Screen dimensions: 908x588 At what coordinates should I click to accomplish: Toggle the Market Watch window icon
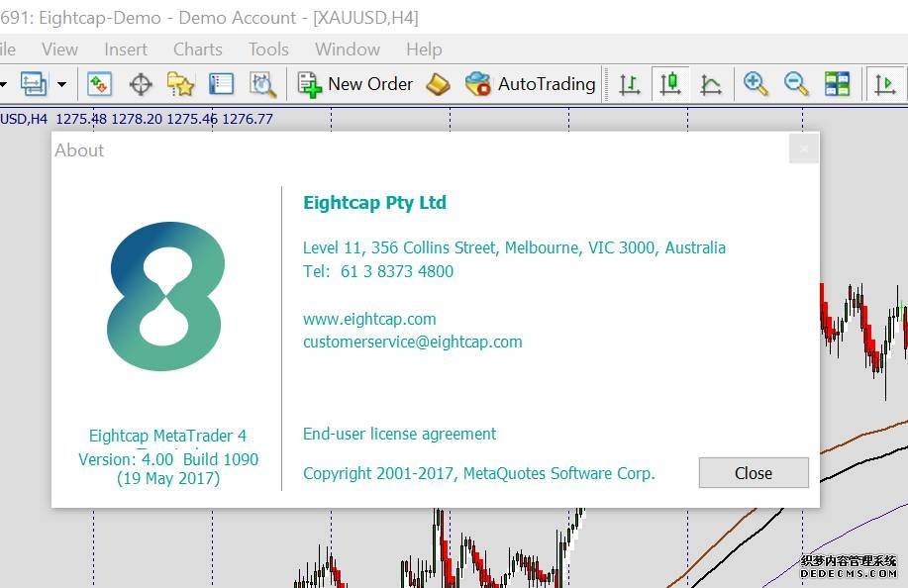point(99,84)
